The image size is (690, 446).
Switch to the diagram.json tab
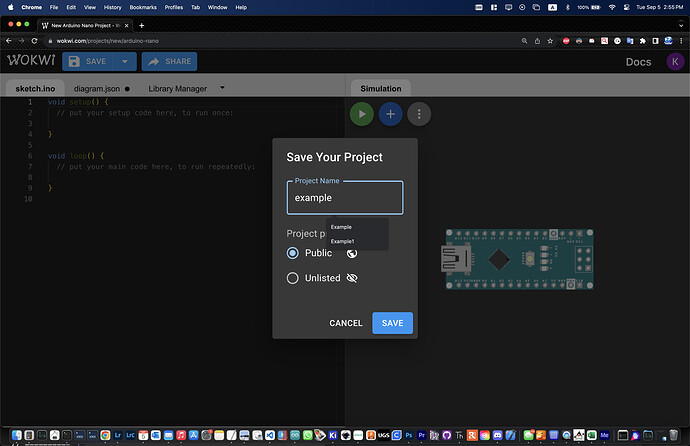pyautogui.click(x=95, y=88)
